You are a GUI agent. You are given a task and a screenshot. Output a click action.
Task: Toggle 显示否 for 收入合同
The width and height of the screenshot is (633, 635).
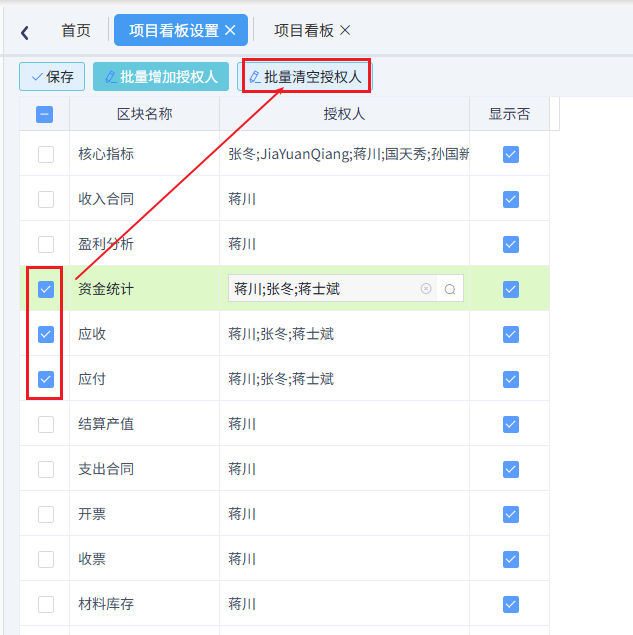tap(511, 199)
